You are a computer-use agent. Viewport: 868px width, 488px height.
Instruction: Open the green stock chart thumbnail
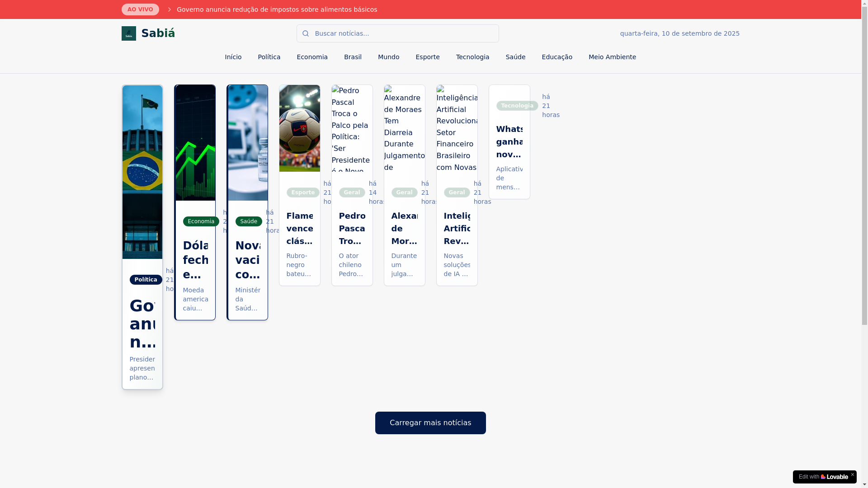coord(195,143)
